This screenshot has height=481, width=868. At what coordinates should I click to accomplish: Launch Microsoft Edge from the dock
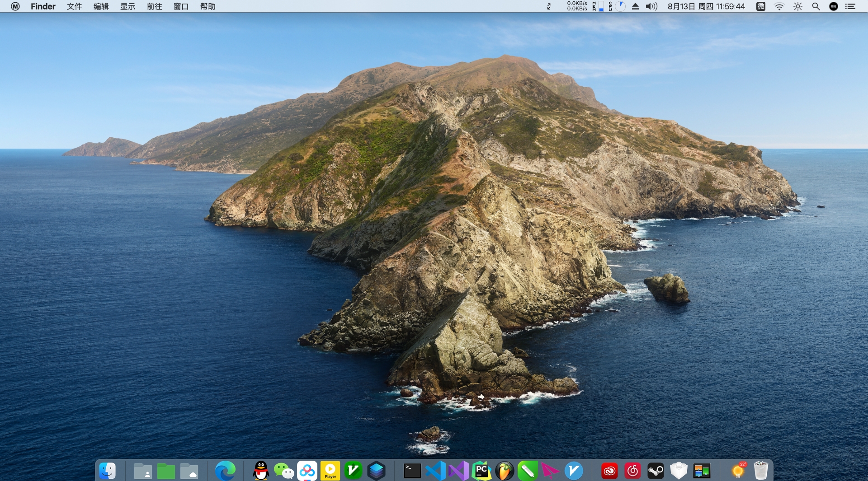225,471
